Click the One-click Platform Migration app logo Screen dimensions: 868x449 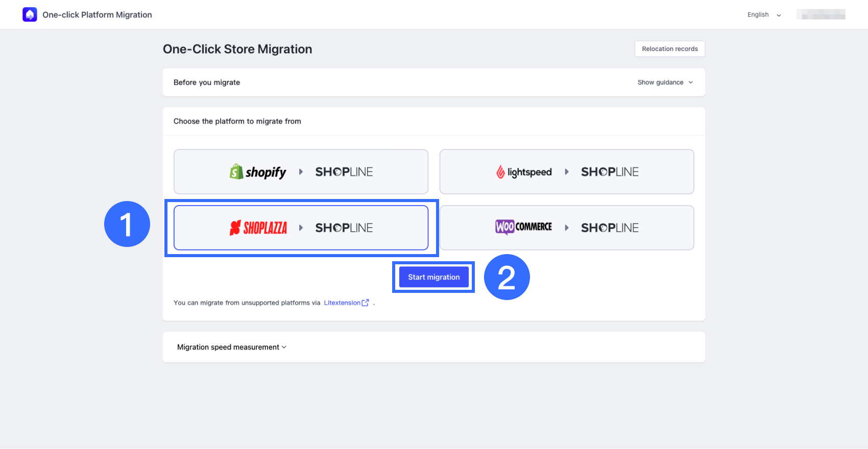coord(30,15)
